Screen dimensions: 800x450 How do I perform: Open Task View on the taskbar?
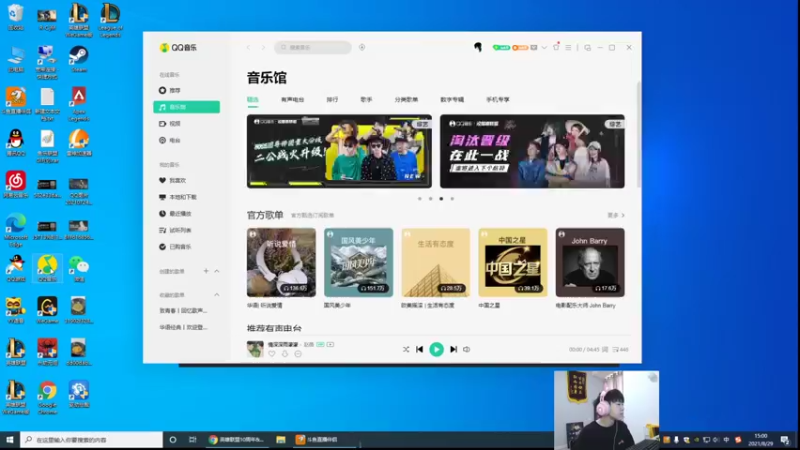click(x=192, y=439)
